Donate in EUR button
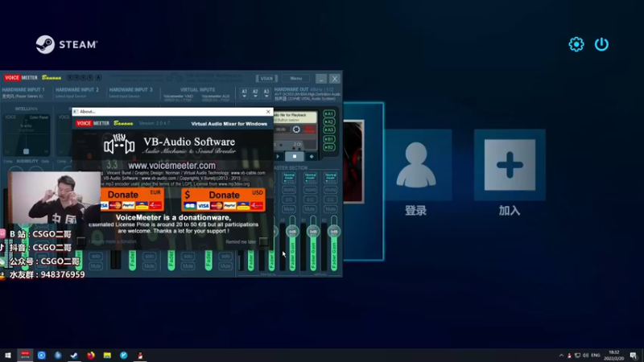Viewport: 644px width, 362px height. (x=132, y=199)
